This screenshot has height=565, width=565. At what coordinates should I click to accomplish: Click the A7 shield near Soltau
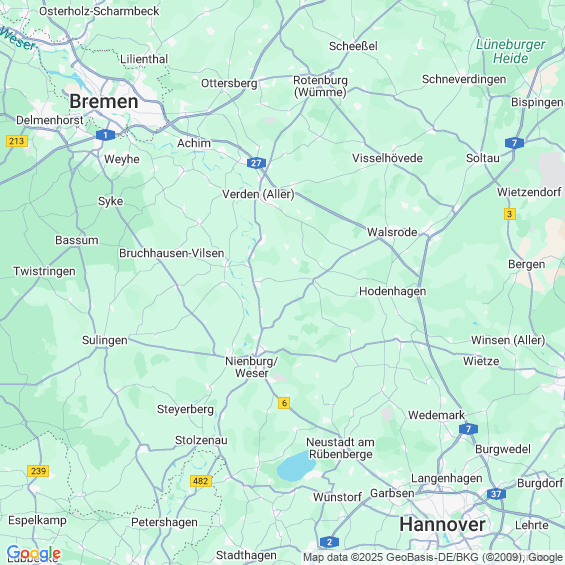pyautogui.click(x=514, y=143)
